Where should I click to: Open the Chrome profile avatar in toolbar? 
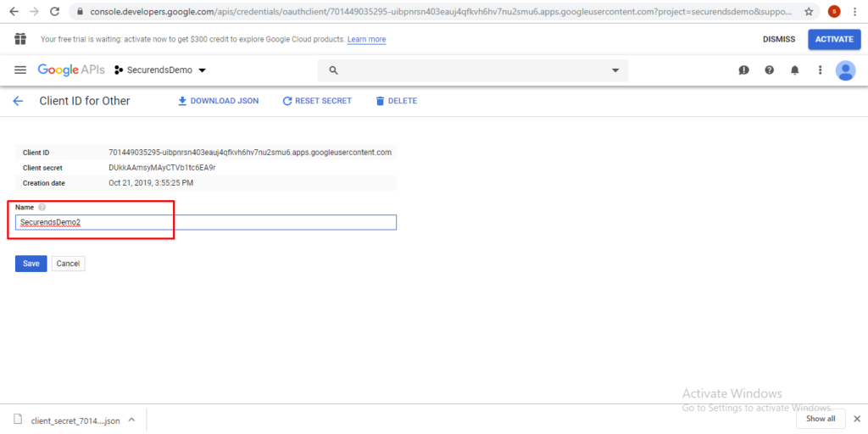coord(834,11)
